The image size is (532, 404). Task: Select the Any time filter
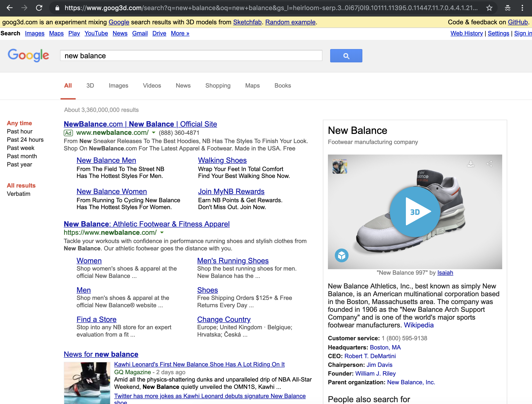(19, 123)
